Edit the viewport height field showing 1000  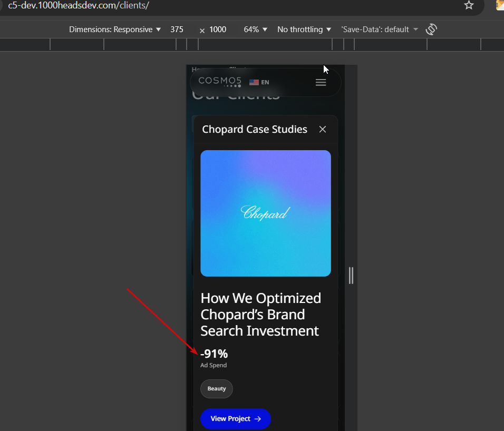tap(218, 30)
